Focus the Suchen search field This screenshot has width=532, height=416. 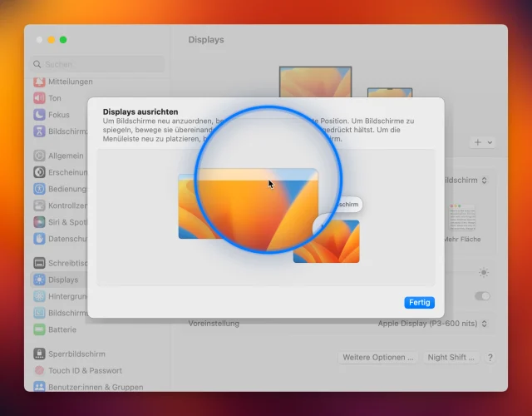coord(97,64)
